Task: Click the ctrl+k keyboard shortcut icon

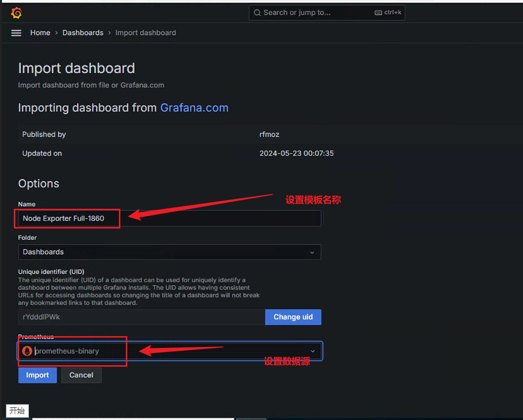Action: tap(378, 13)
